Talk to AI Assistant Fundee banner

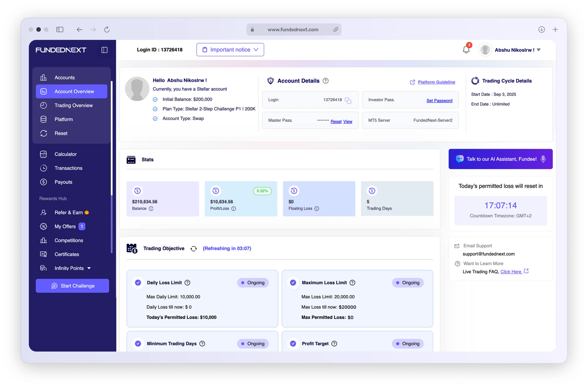pos(500,159)
